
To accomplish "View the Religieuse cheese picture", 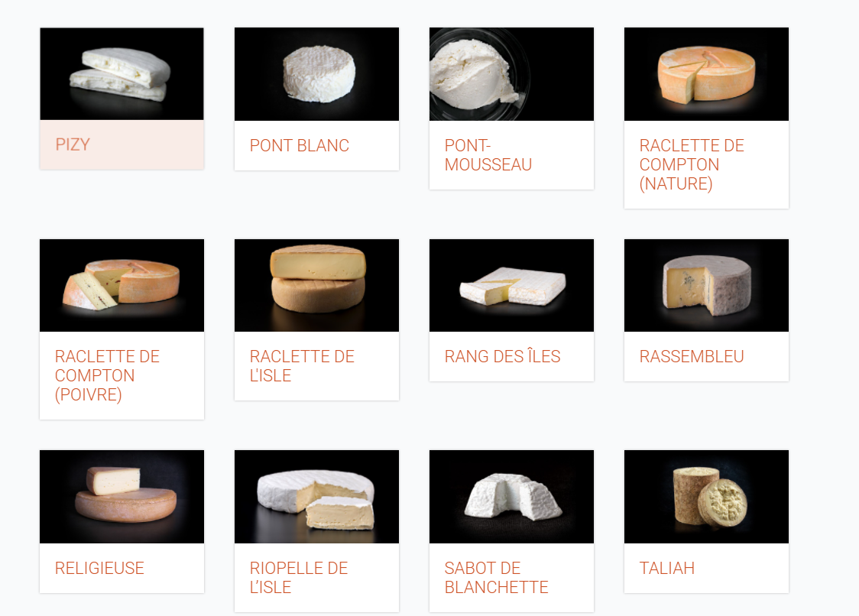I will [122, 497].
